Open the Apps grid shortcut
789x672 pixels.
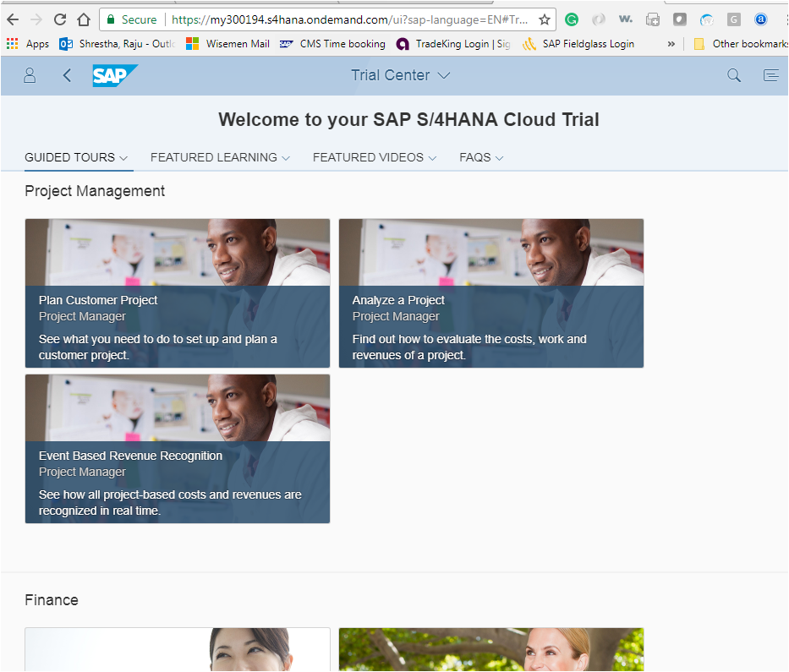click(28, 44)
